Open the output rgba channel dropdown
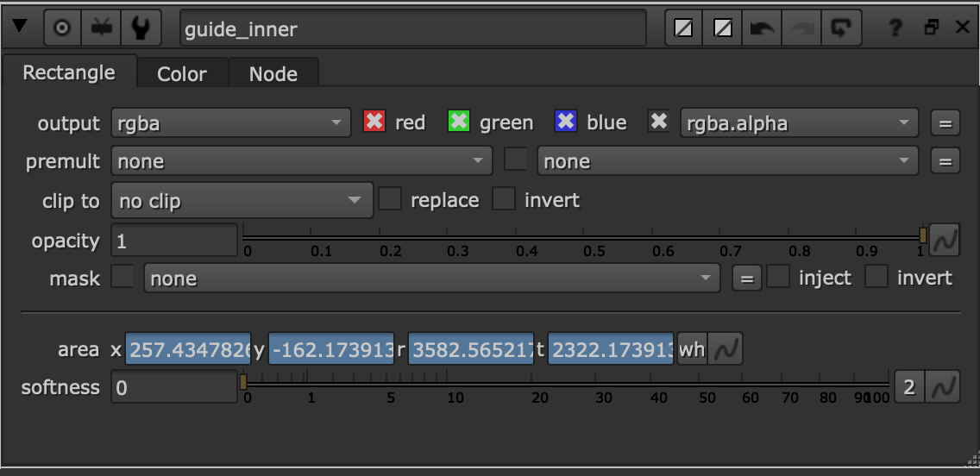Viewport: 980px width, 476px height. pyautogui.click(x=230, y=123)
